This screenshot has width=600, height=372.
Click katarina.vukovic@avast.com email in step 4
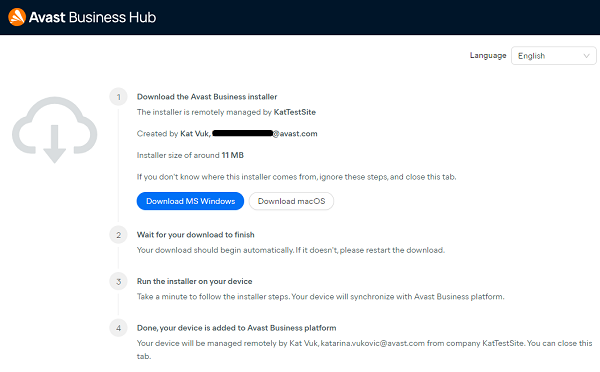pos(373,343)
